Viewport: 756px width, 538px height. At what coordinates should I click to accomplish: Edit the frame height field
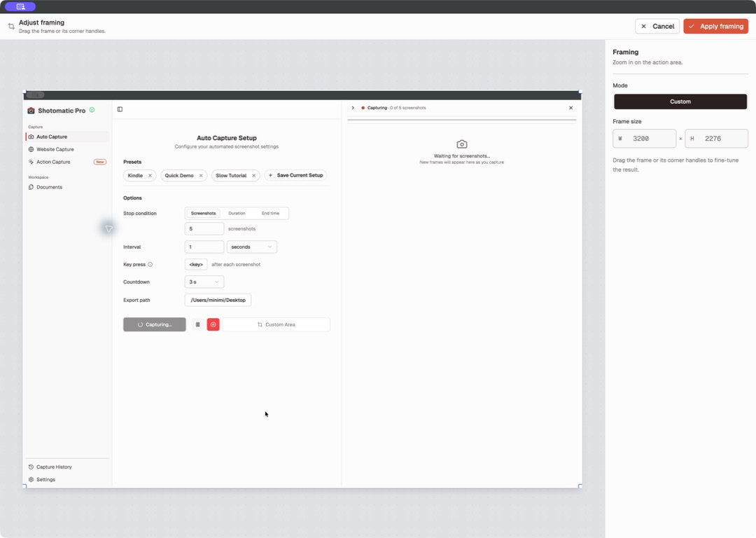(717, 139)
